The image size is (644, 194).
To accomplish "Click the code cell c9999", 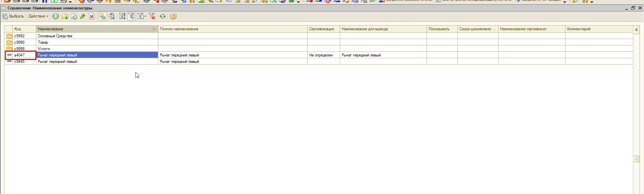I will tap(24, 49).
